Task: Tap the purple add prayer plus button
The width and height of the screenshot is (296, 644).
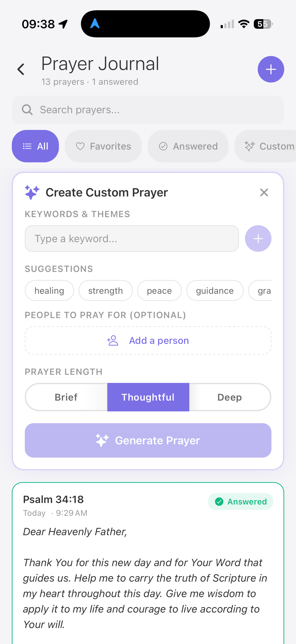Action: pyautogui.click(x=270, y=69)
